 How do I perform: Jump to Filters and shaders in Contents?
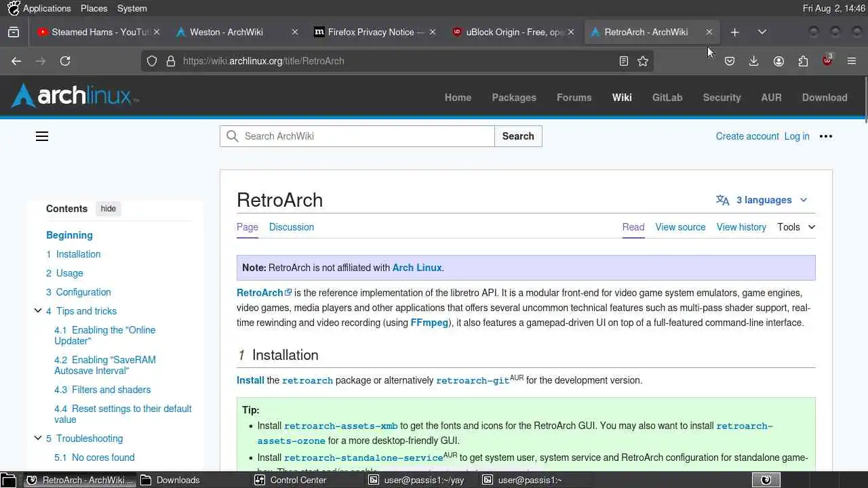click(102, 390)
